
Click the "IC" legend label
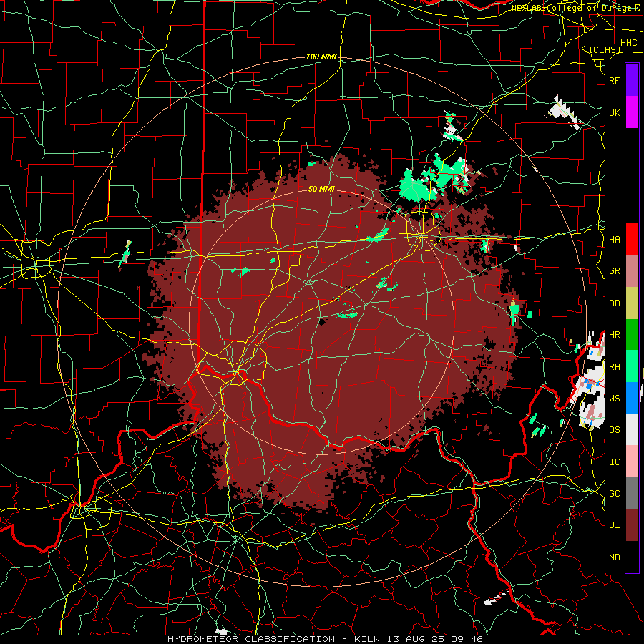tap(614, 462)
